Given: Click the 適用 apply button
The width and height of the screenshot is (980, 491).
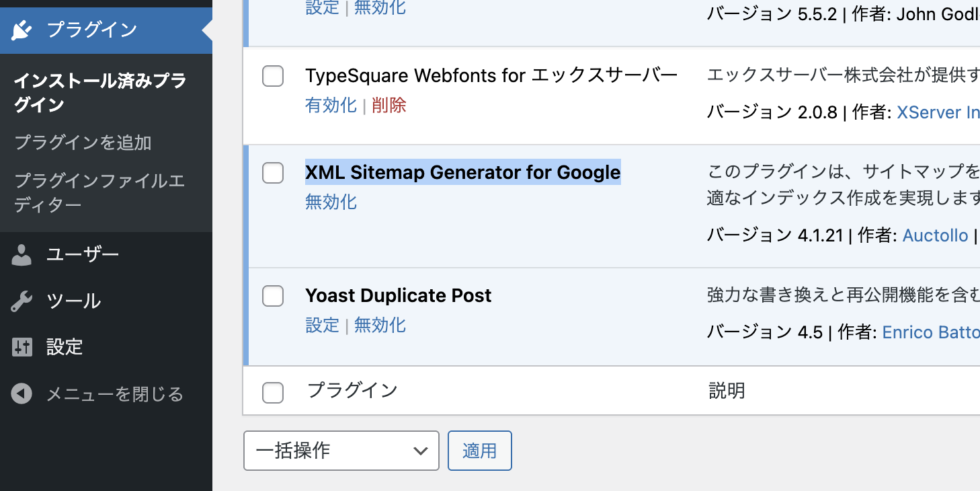Looking at the screenshot, I should [480, 451].
